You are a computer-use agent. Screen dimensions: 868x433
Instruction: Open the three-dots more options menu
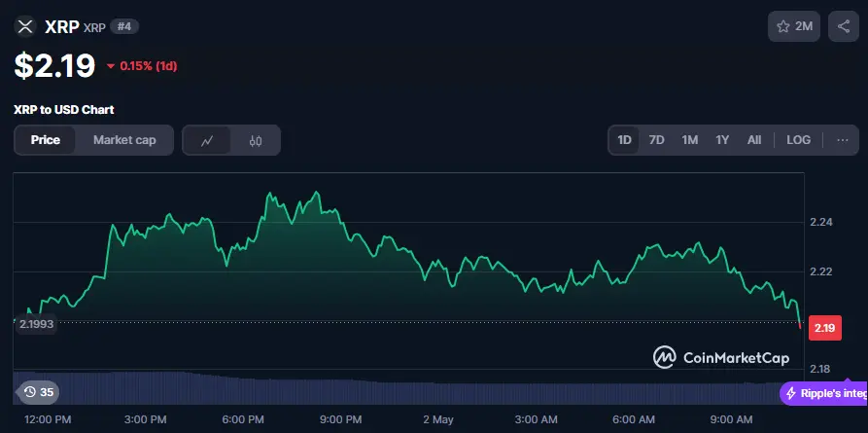click(842, 140)
